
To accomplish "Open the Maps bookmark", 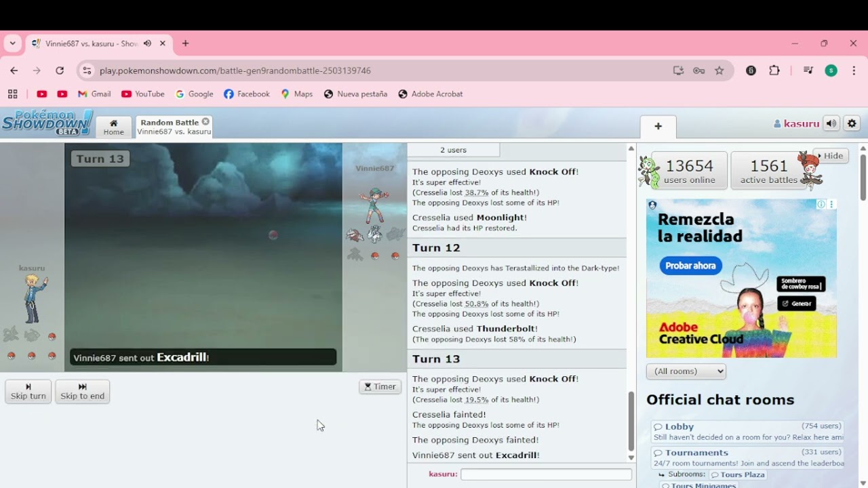I will click(297, 94).
